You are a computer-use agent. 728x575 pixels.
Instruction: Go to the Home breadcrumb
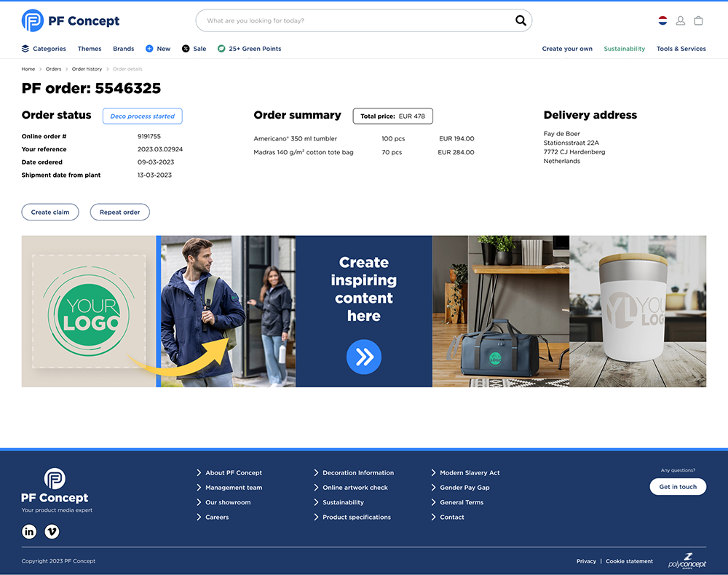pos(28,69)
